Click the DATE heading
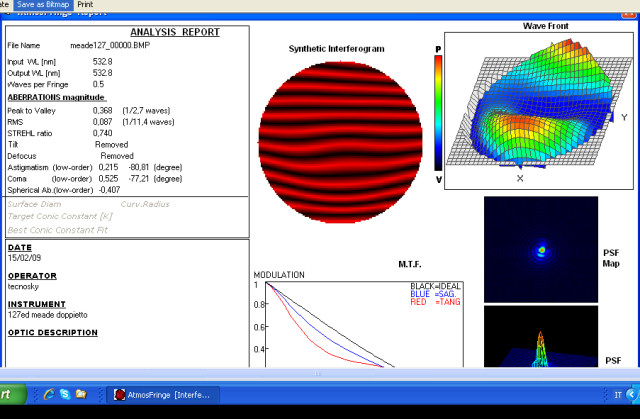The image size is (640, 419). tap(20, 248)
